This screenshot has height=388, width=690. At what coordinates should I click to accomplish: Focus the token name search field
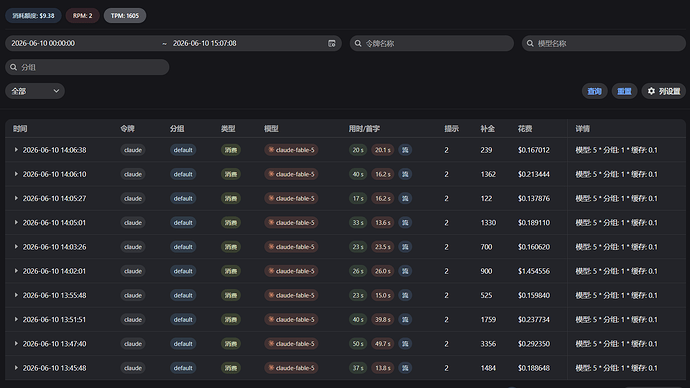click(x=432, y=43)
